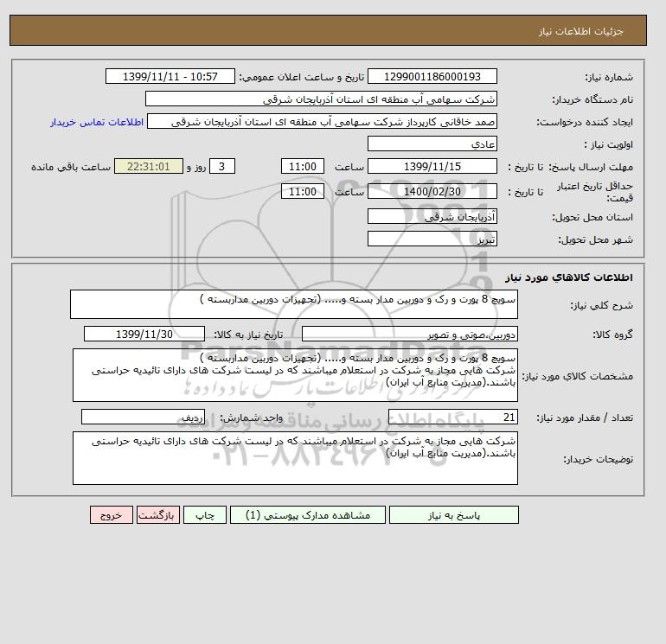Select the شماره نیاز field 1299001186000193
This screenshot has height=644, width=666.
click(x=432, y=76)
